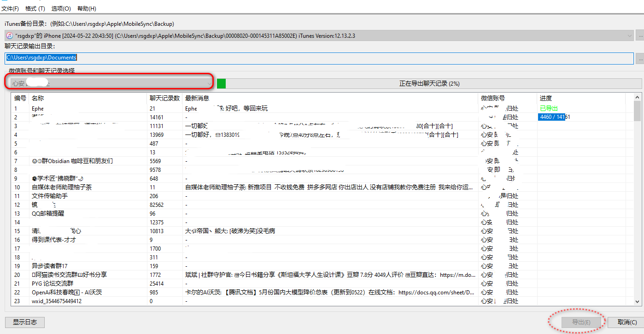Click the export progress bar

tap(429, 83)
